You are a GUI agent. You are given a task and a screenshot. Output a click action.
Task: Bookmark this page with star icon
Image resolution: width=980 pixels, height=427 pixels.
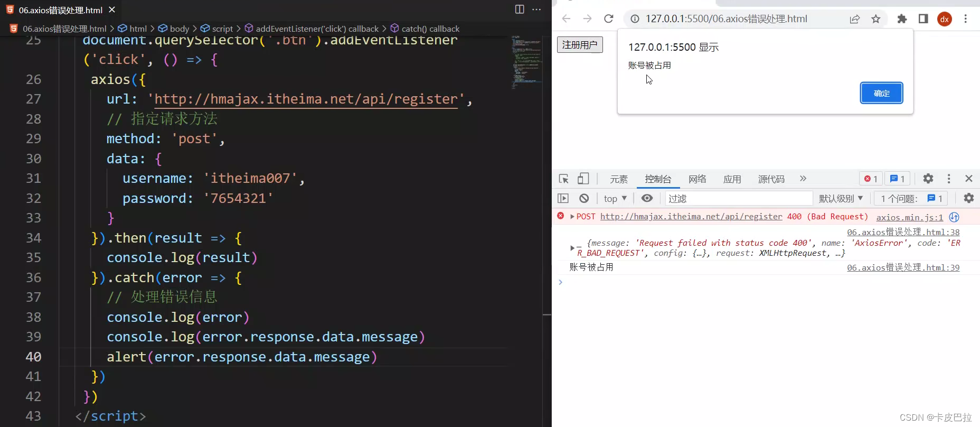click(876, 19)
